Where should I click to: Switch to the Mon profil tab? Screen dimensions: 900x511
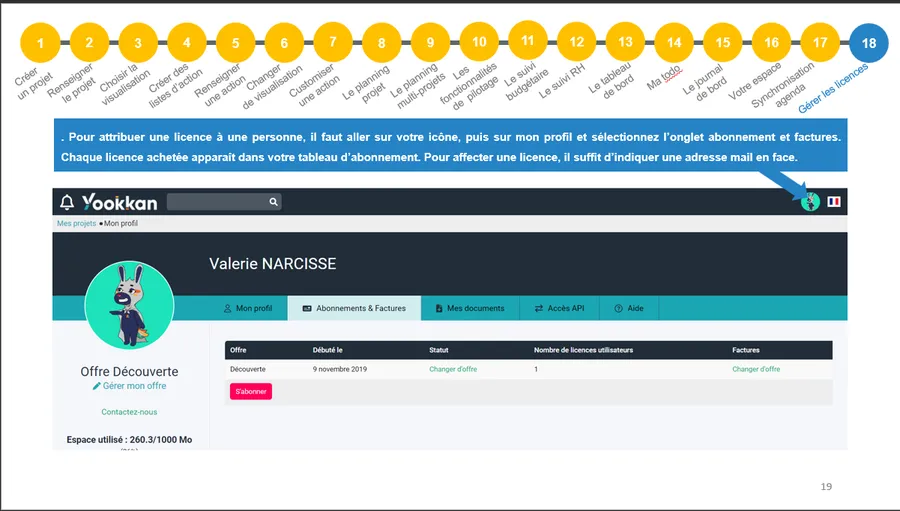(x=248, y=308)
